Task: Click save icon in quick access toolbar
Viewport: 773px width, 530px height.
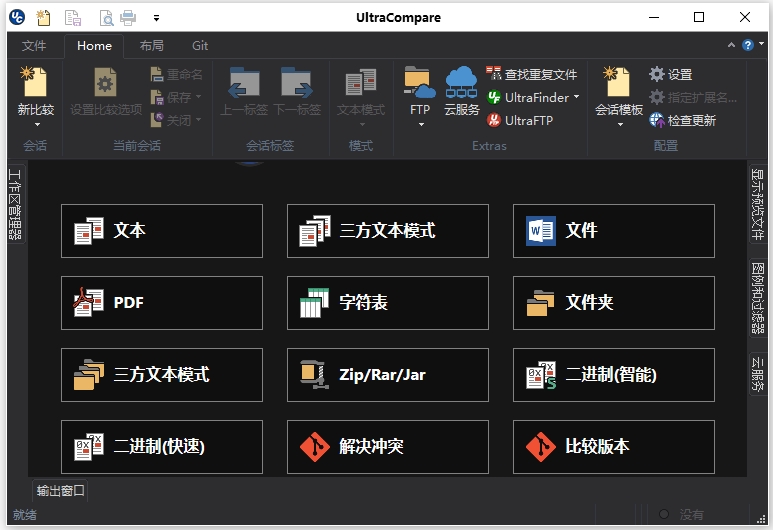Action: coord(73,18)
